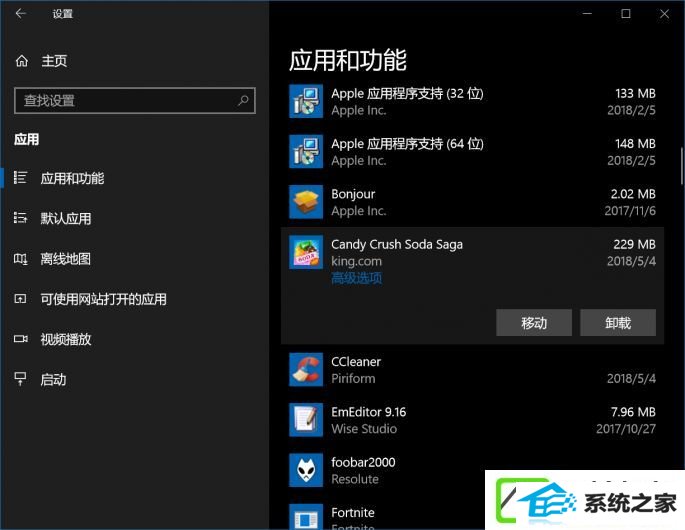Click the 7.96 MB size value
The width and height of the screenshot is (685, 530).
click(x=633, y=412)
